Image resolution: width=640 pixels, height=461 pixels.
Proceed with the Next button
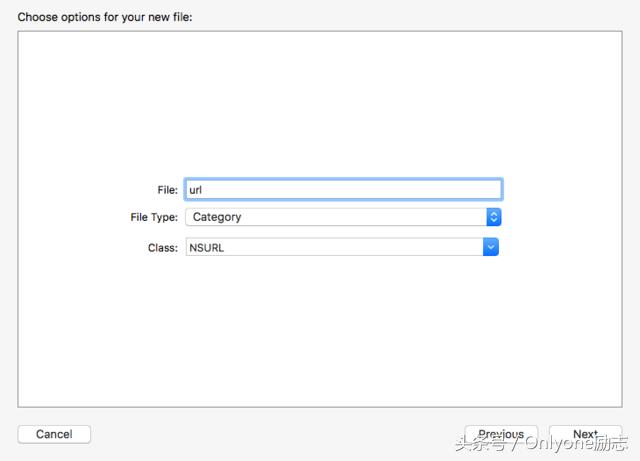coord(585,435)
